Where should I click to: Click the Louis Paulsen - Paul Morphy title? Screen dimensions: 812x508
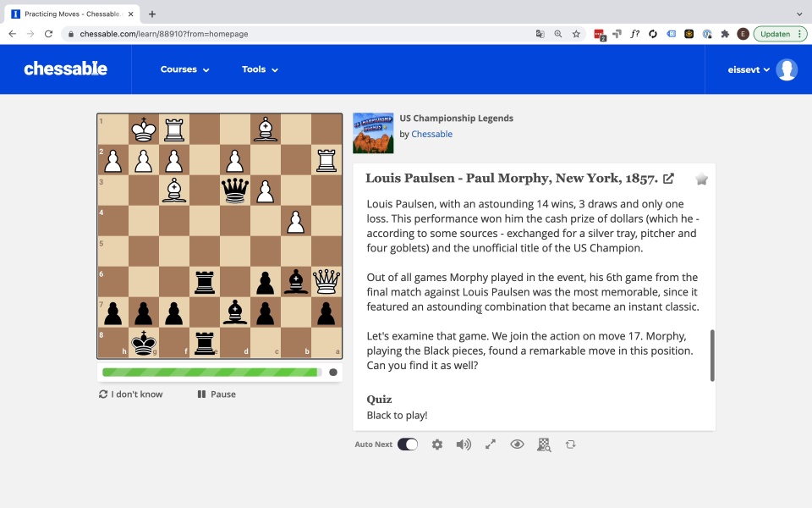[512, 179]
